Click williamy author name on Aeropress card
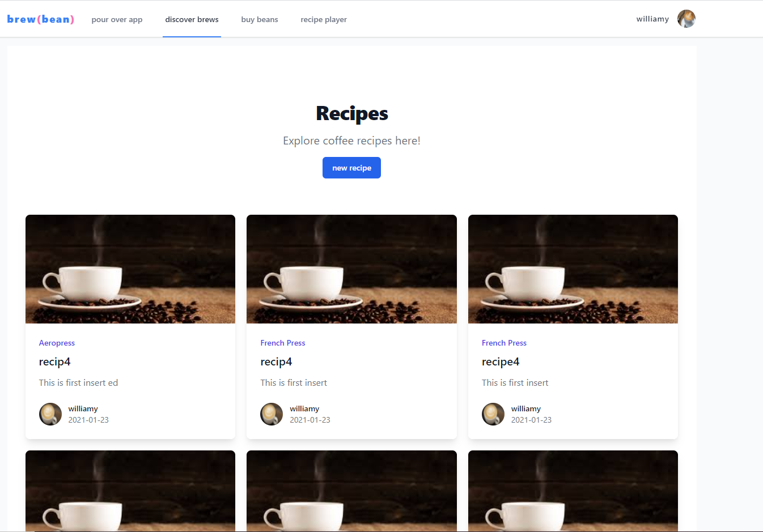This screenshot has height=532, width=763. [x=83, y=408]
